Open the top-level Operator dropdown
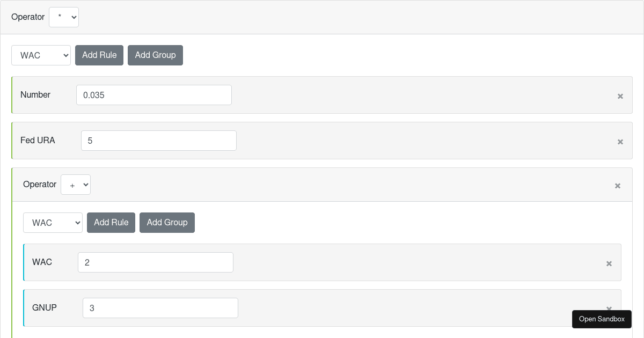The image size is (644, 338). pos(63,17)
